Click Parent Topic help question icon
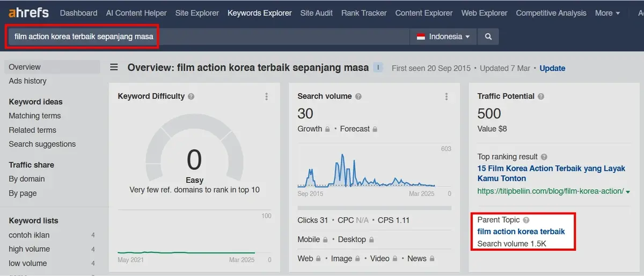This screenshot has height=276, width=644. tap(526, 220)
